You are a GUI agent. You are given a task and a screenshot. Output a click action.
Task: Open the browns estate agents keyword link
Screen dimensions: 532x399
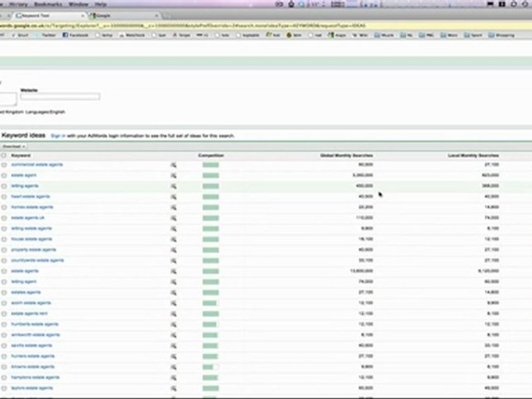pos(33,367)
